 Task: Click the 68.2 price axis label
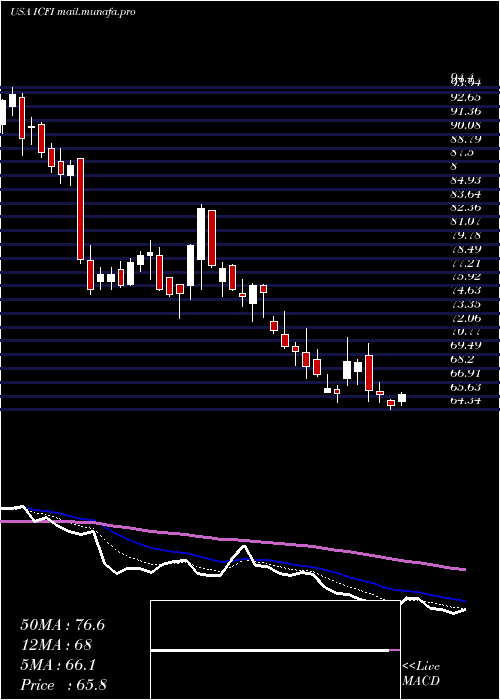[462, 359]
